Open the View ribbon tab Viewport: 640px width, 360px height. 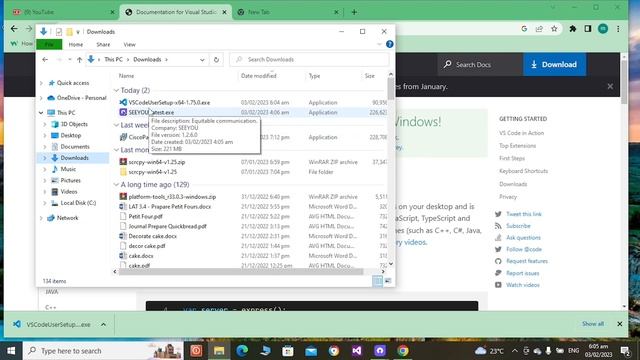point(129,44)
